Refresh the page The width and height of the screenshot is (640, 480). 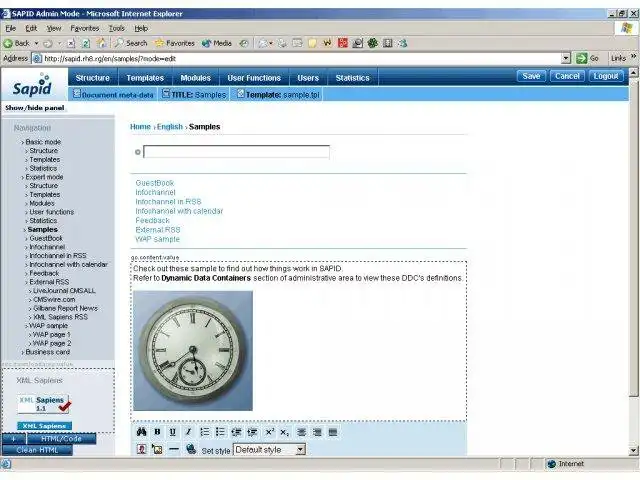86,43
